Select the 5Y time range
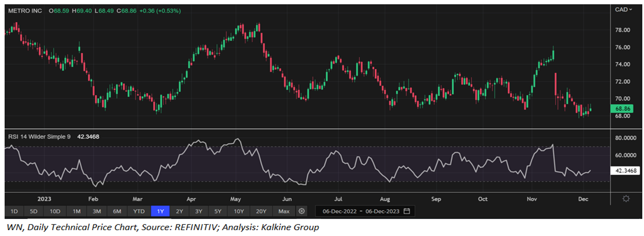The width and height of the screenshot is (644, 236). (x=218, y=211)
